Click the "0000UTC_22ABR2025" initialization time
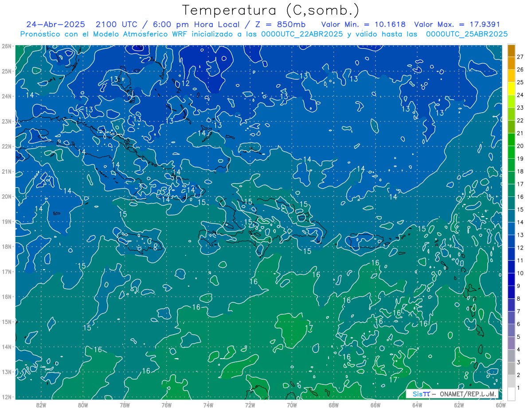532x411 pixels. click(302, 34)
